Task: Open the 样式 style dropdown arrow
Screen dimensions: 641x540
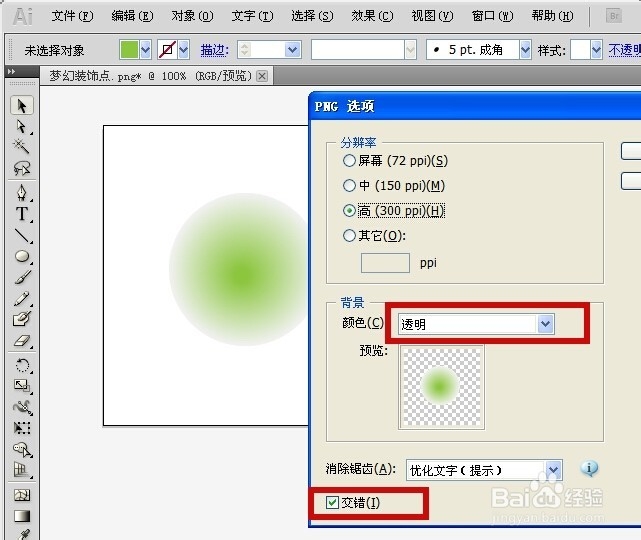Action: point(596,50)
